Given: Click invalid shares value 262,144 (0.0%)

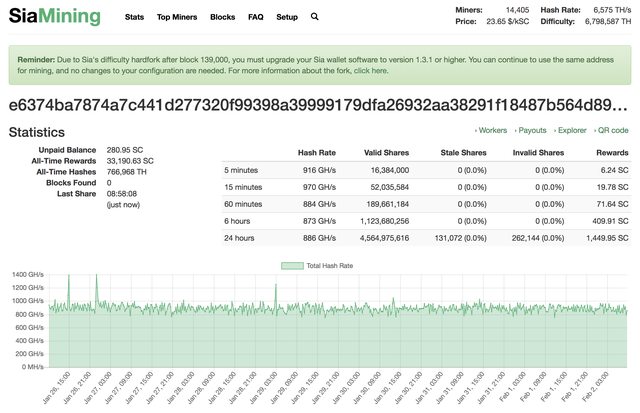Looking at the screenshot, I should [538, 238].
